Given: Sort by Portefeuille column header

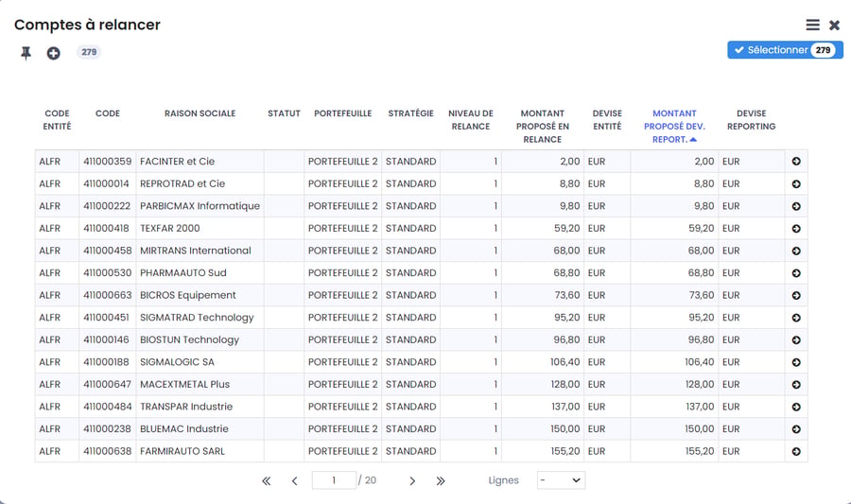Looking at the screenshot, I should pos(342,113).
